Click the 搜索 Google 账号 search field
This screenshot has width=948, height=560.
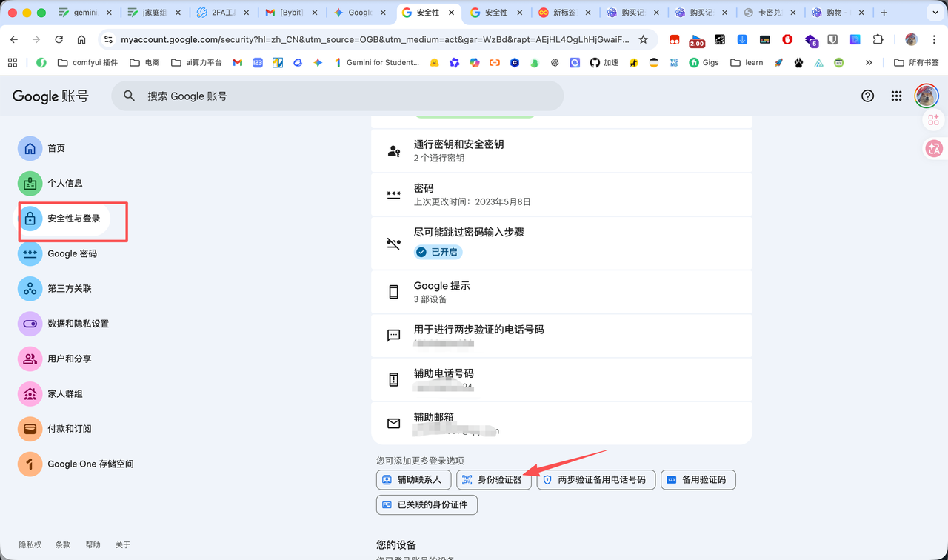[337, 96]
